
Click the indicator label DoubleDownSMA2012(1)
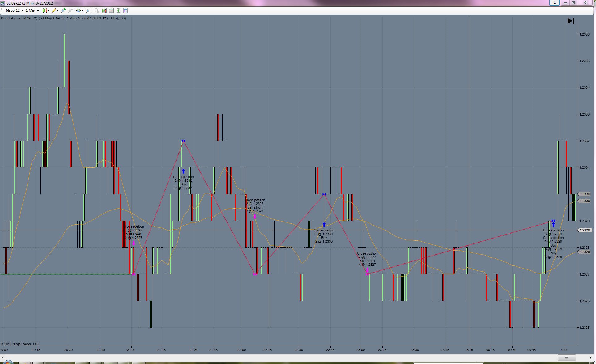coord(20,18)
